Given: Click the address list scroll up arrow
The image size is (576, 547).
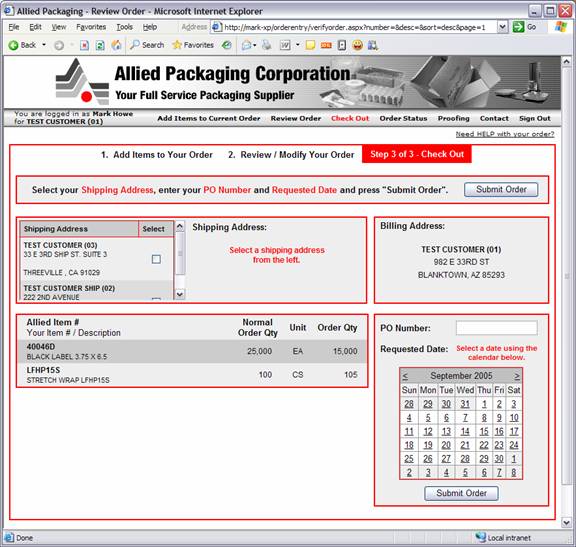Looking at the screenshot, I should 180,226.
